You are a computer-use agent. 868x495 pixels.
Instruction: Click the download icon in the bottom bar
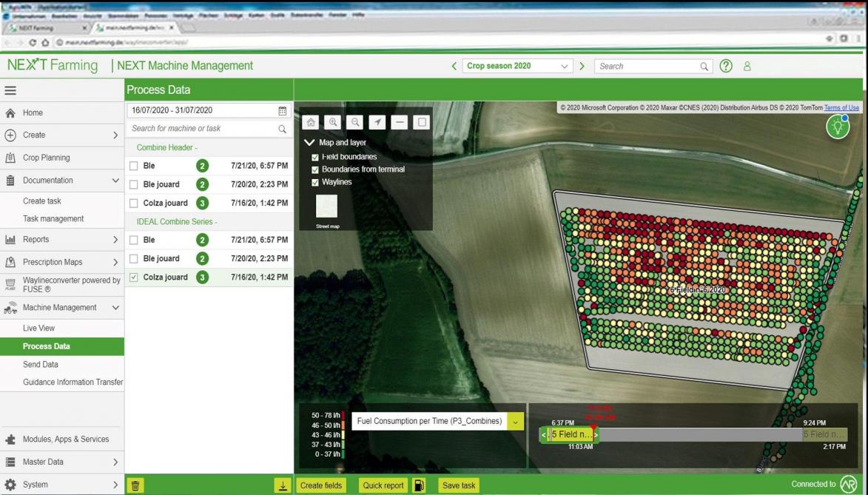tap(283, 485)
